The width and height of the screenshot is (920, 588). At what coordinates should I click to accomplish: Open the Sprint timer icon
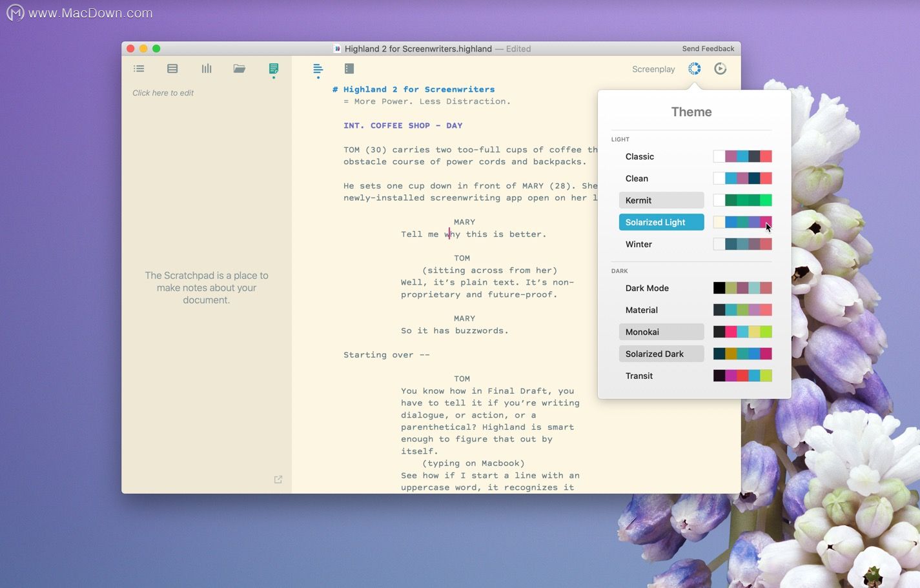tap(721, 68)
